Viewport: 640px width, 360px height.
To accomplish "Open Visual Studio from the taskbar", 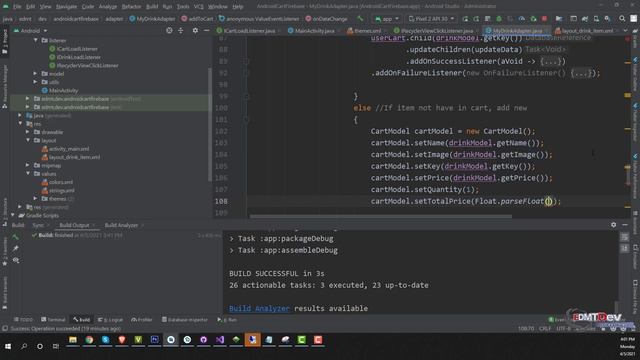I will pyautogui.click(x=220, y=340).
